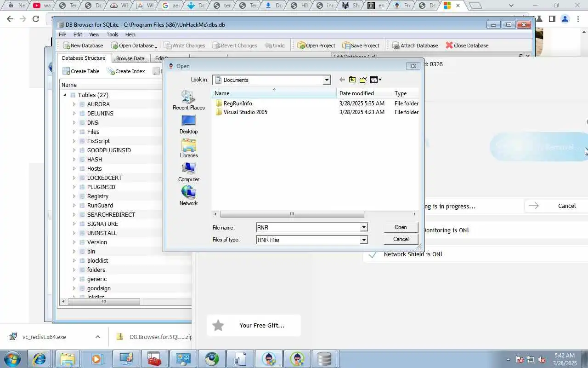Click the Close Database toolbar icon
Image resolution: width=588 pixels, height=368 pixels.
[x=449, y=46]
